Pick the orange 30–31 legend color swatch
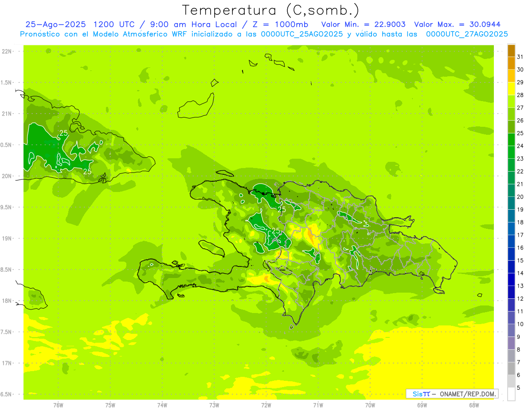Image resolution: width=532 pixels, height=411 pixels. [511, 63]
